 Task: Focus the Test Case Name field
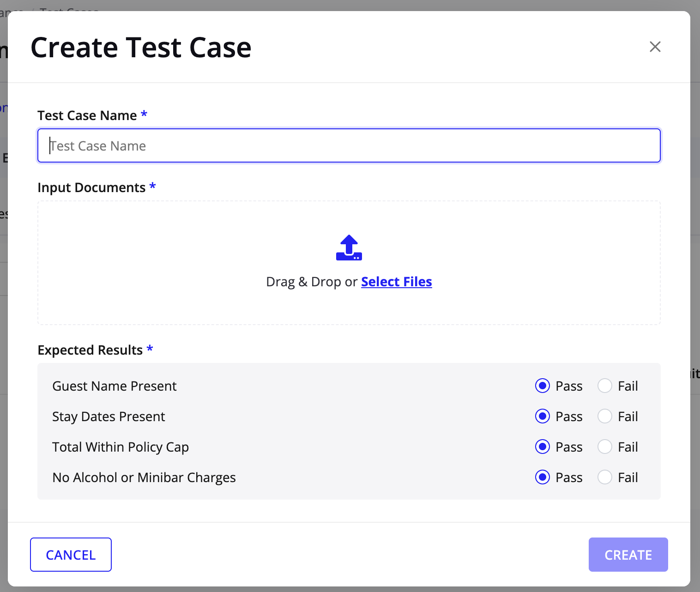pos(349,145)
